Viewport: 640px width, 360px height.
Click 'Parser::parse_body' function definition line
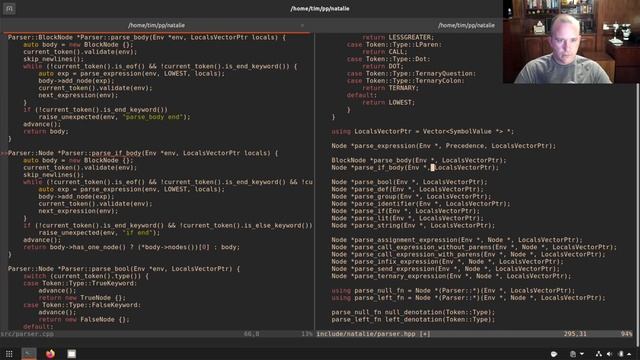[x=147, y=37]
